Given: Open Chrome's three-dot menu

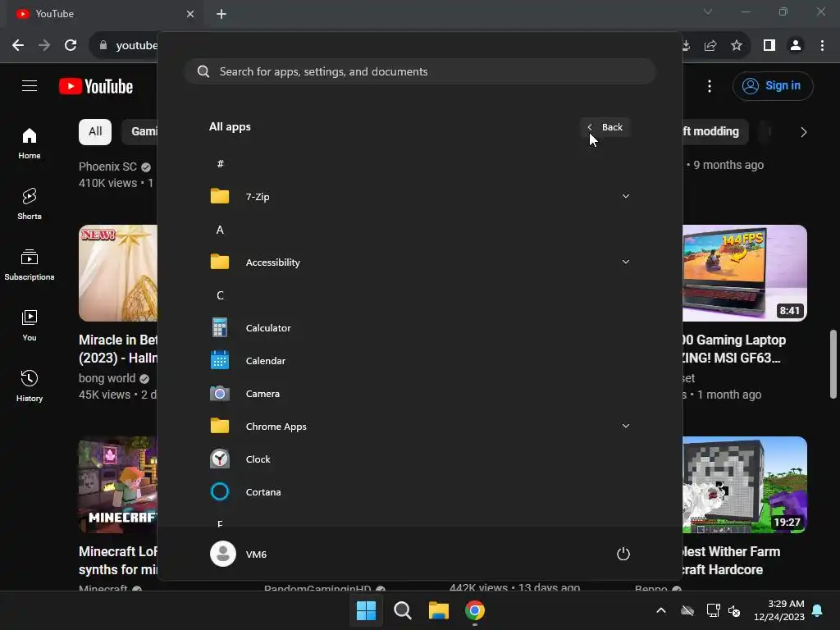Looking at the screenshot, I should [x=822, y=46].
